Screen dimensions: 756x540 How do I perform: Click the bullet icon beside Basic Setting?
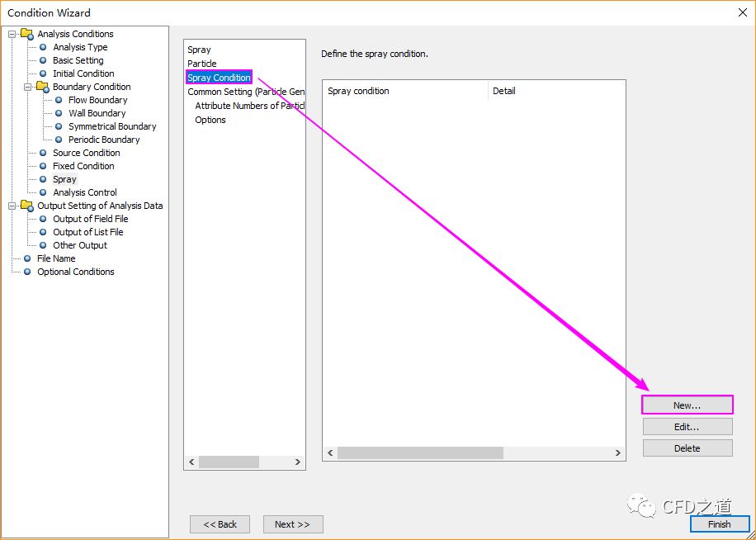43,60
